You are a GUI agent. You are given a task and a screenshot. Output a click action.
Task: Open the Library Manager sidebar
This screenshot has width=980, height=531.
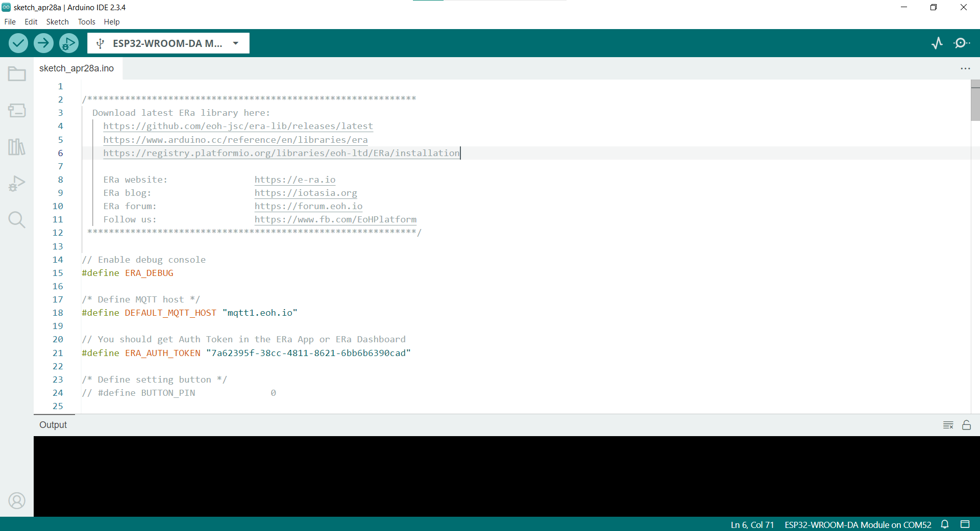(x=17, y=147)
